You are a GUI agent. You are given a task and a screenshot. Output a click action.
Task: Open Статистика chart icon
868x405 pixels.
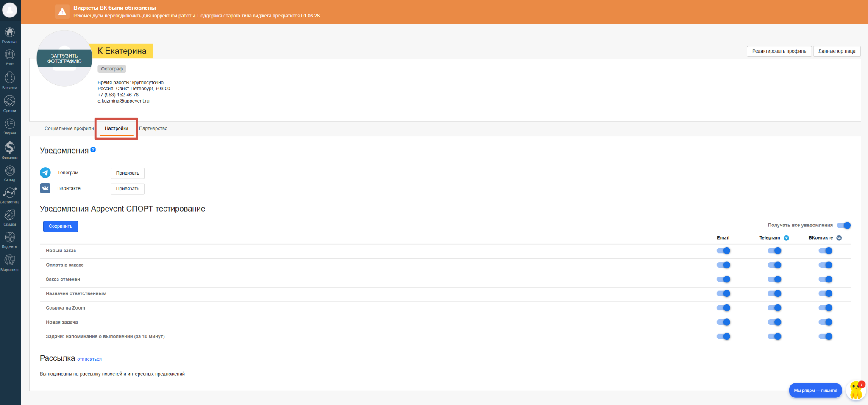[x=10, y=196]
